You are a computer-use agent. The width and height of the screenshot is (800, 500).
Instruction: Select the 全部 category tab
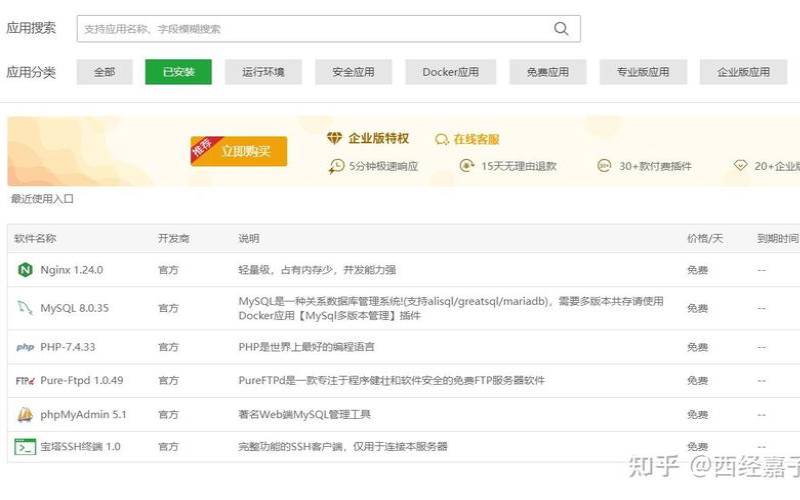coord(104,72)
